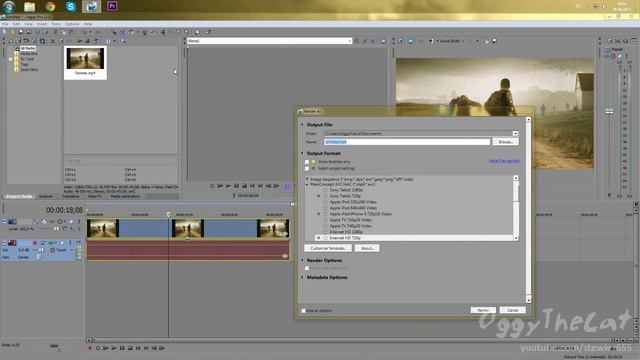The height and width of the screenshot is (360, 640).
Task: Expand the Image Sequence format group
Action: click(x=307, y=179)
